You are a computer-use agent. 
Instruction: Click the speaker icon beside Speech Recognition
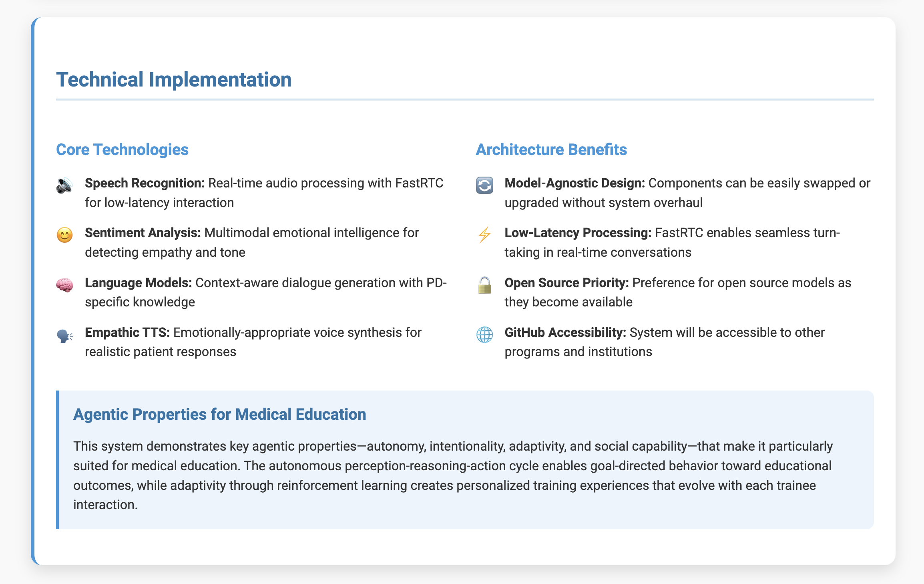tap(64, 185)
